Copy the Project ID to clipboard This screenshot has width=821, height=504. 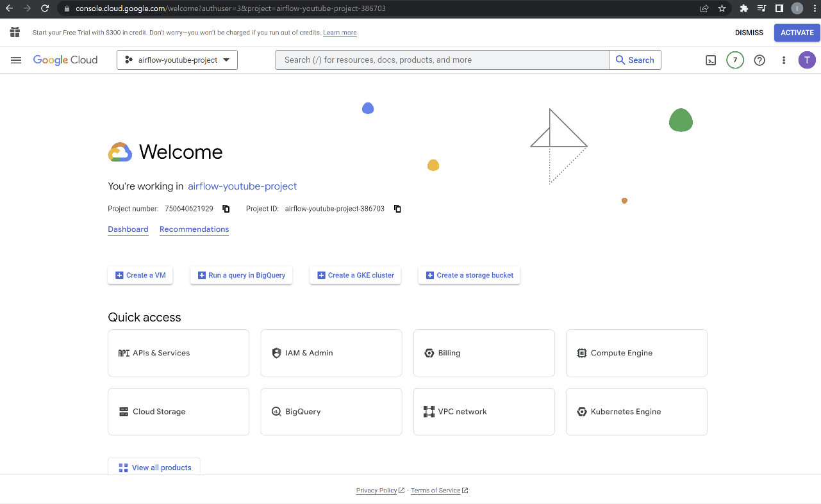tap(397, 209)
